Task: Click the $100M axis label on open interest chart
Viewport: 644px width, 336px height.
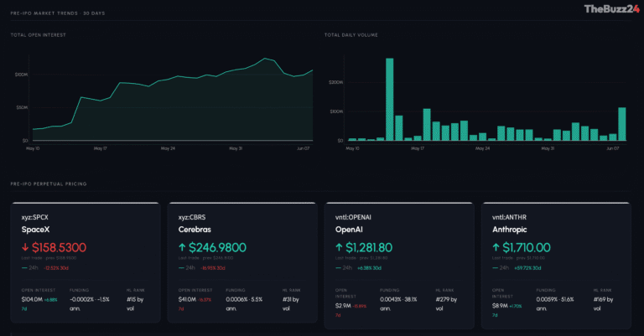Action: click(x=21, y=75)
